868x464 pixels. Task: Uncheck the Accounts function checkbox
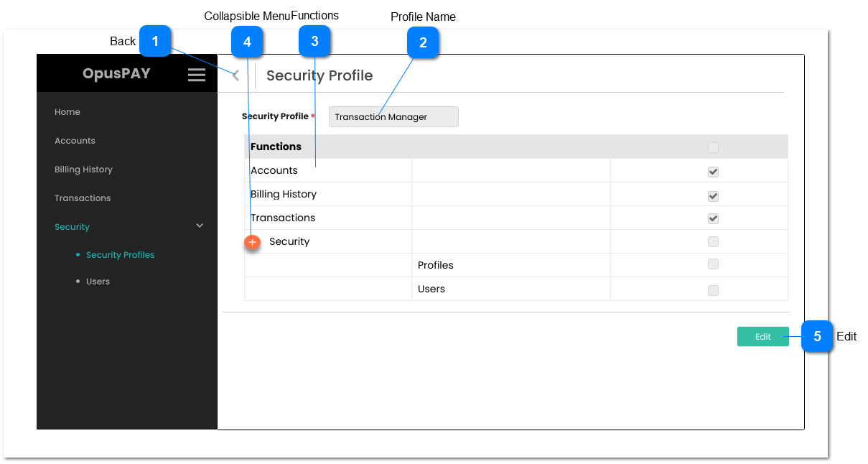click(x=713, y=172)
